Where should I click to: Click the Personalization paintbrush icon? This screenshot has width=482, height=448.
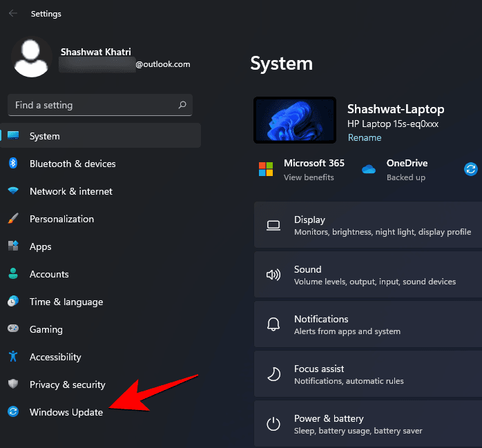[13, 219]
